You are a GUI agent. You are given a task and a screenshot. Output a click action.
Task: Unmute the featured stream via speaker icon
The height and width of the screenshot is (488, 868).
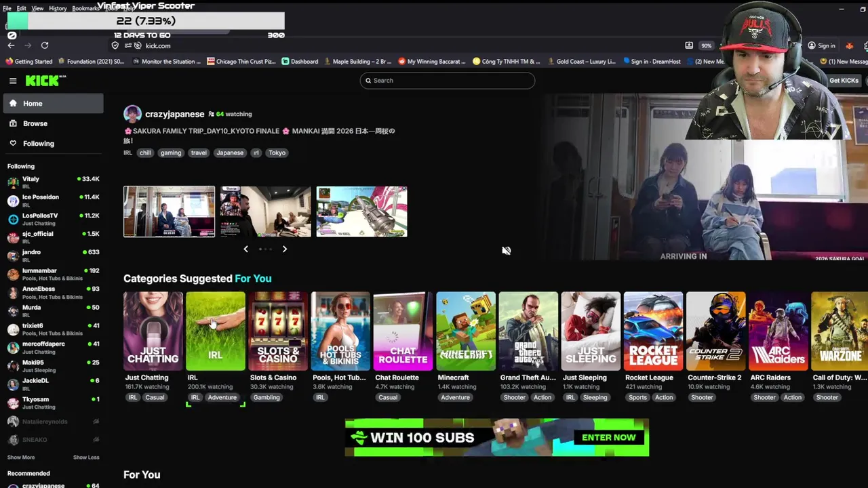coord(506,251)
